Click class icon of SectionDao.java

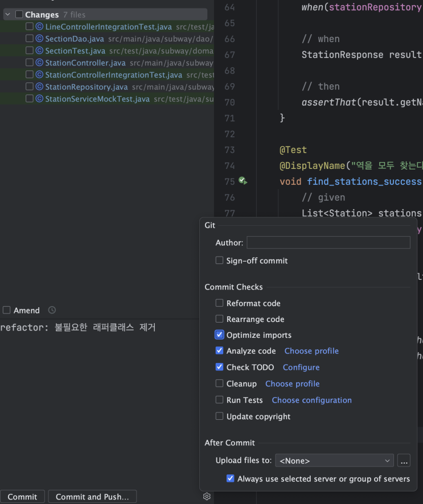pos(39,39)
